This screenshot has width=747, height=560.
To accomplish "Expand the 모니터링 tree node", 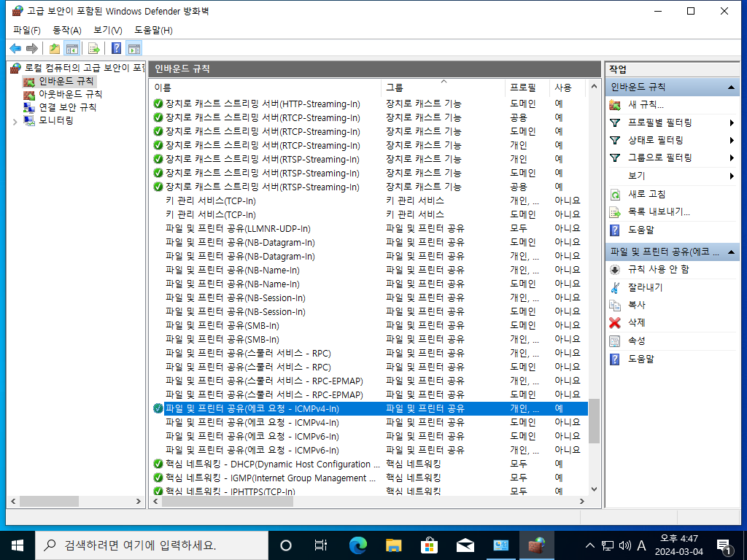I will (15, 122).
